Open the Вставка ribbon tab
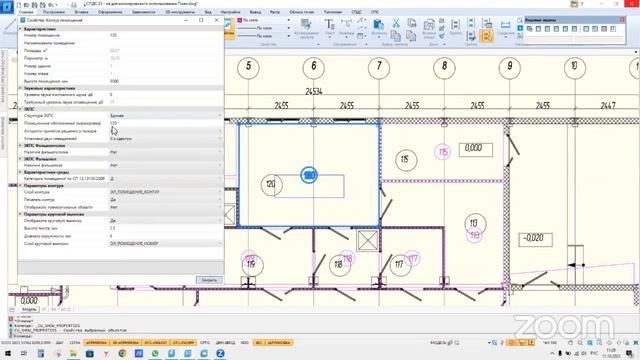This screenshot has height=360, width=640. 81,12
